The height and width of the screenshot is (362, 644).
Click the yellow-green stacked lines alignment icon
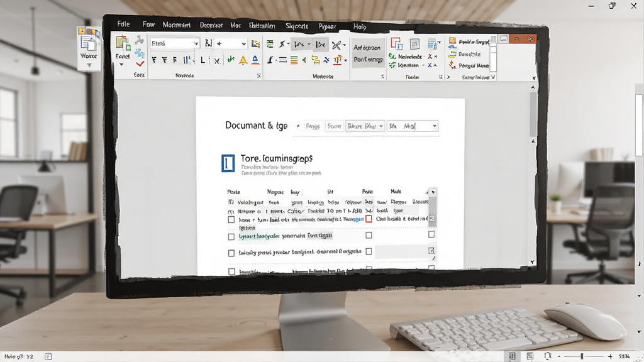[294, 60]
